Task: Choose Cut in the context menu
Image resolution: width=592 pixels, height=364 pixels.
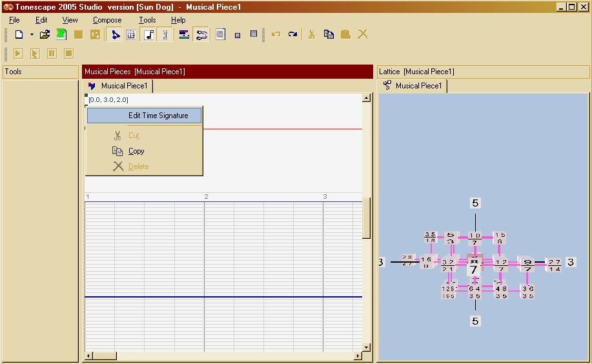Action: pyautogui.click(x=144, y=136)
